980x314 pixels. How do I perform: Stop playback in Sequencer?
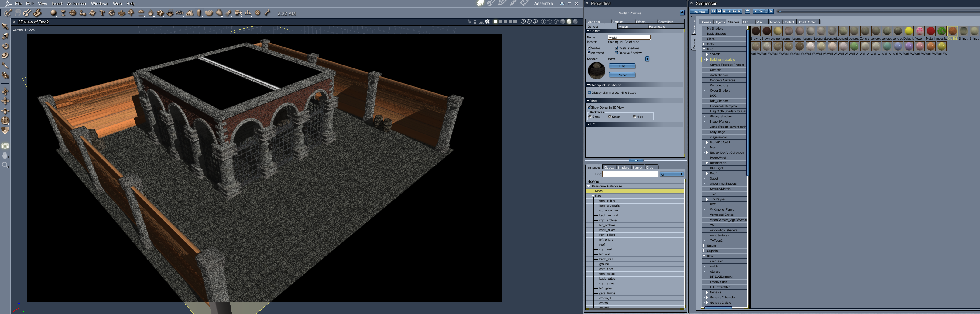click(724, 11)
